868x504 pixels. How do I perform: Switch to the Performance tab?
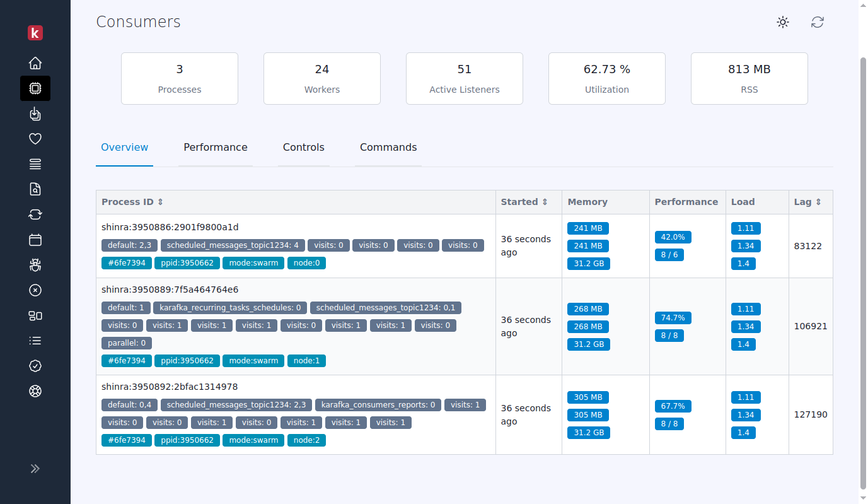click(215, 147)
